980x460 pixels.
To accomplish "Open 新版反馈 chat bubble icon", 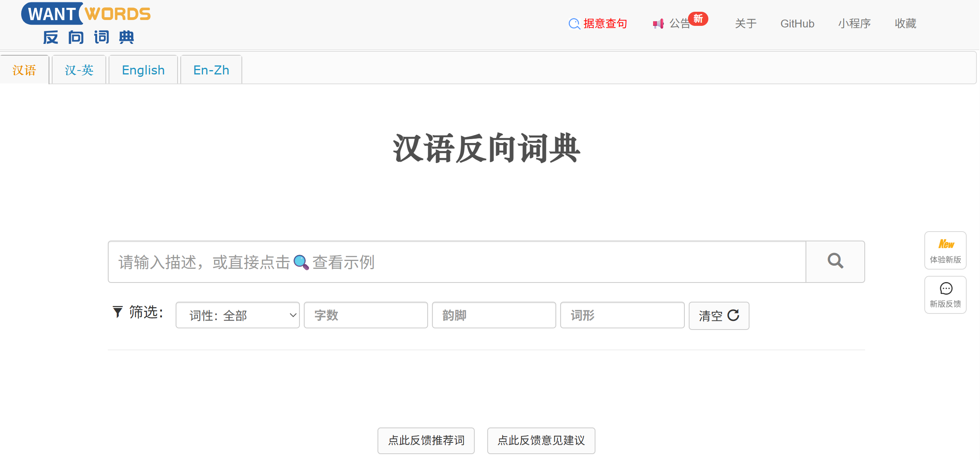I will (946, 289).
